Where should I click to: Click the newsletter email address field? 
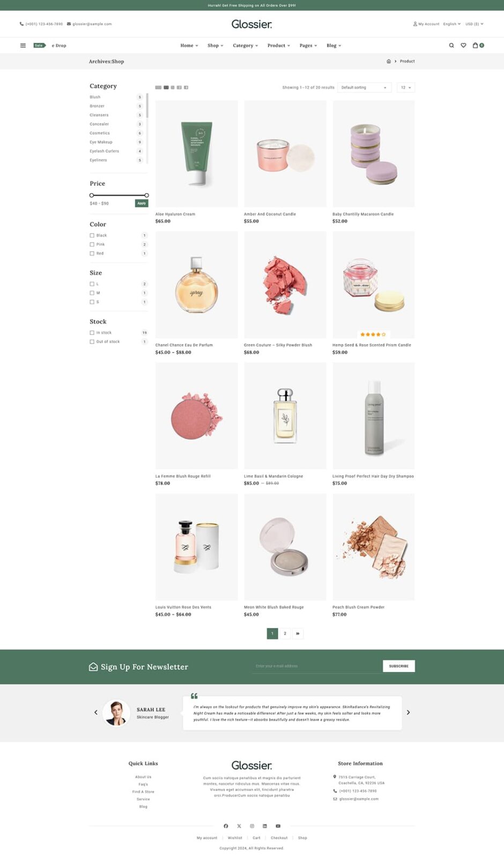(x=316, y=666)
